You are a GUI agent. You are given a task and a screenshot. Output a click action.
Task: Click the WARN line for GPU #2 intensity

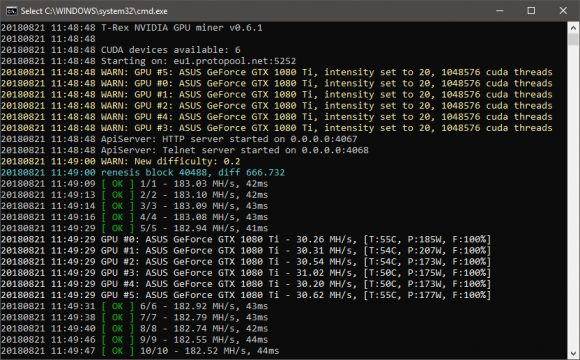pyautogui.click(x=277, y=106)
